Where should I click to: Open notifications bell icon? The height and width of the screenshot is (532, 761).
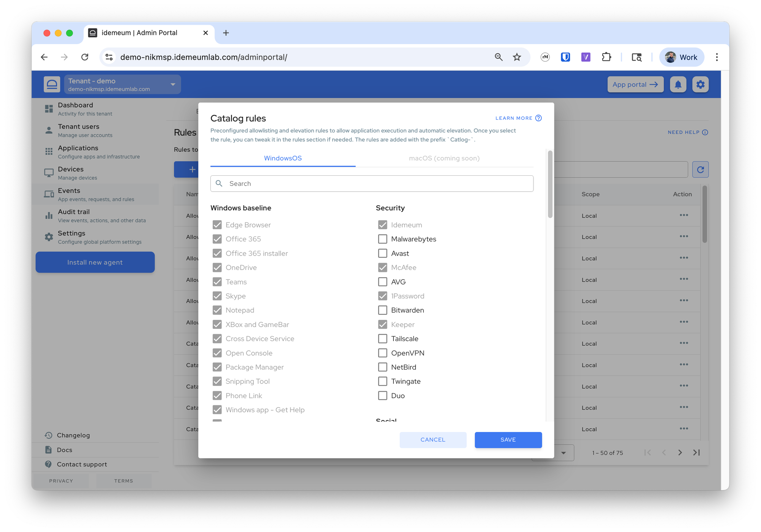(678, 84)
